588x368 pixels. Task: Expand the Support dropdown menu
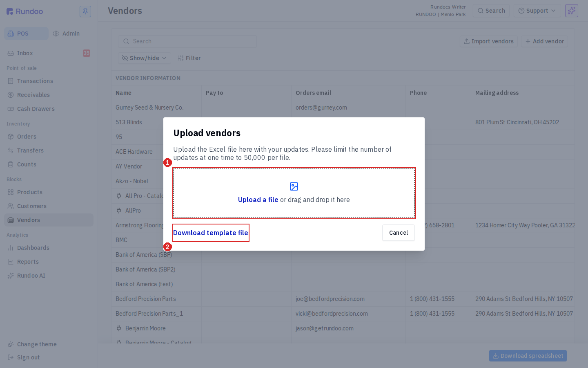(x=537, y=11)
